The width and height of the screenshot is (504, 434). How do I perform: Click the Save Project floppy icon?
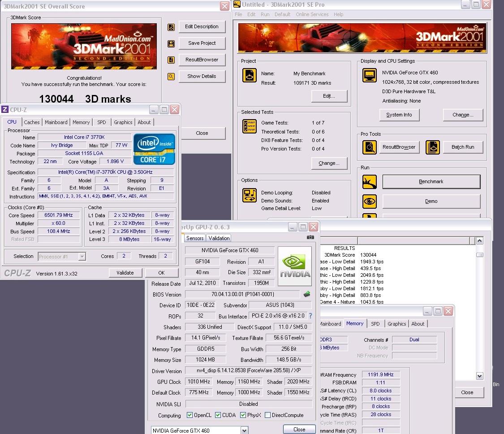pyautogui.click(x=171, y=44)
